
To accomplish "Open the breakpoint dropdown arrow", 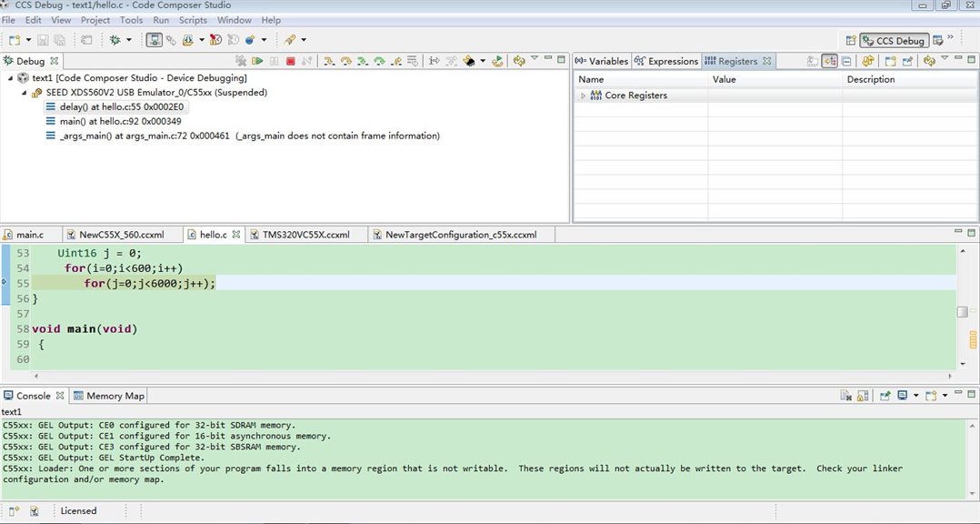I will [x=264, y=40].
